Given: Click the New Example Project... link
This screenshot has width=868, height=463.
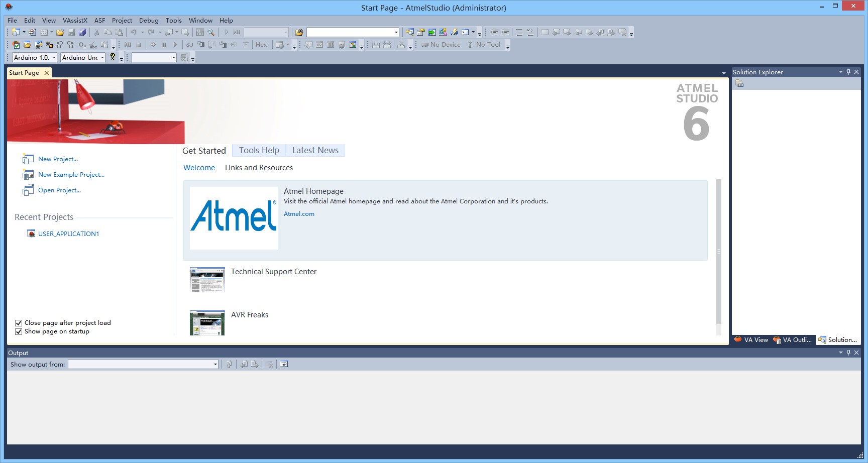Looking at the screenshot, I should click(71, 175).
